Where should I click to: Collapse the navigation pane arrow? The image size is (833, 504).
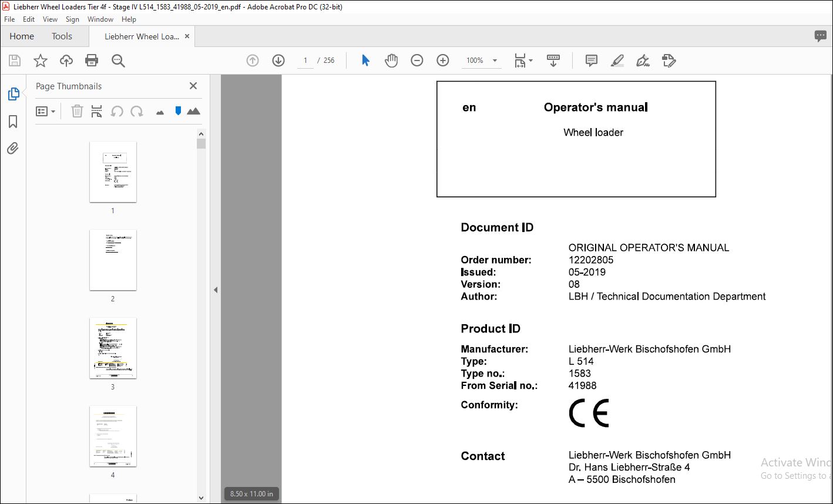pos(216,290)
